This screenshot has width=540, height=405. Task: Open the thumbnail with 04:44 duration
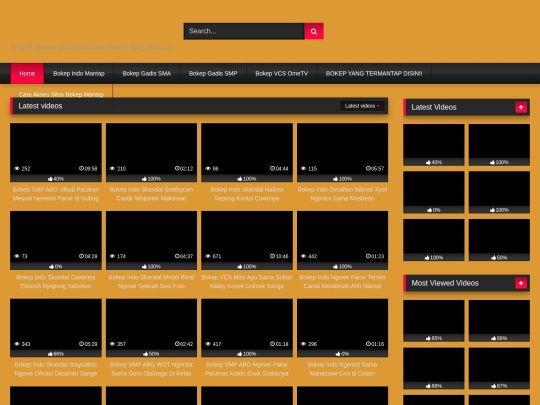pos(247,153)
